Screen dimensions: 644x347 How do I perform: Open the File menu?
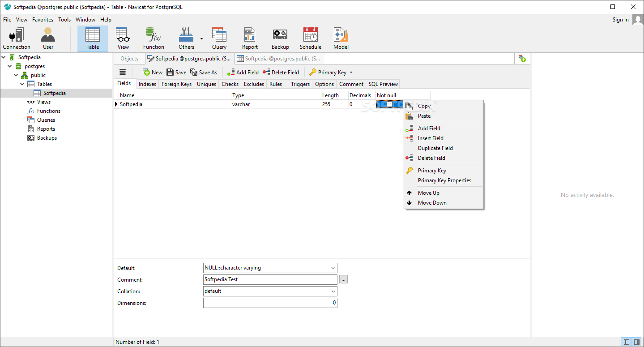[x=7, y=20]
